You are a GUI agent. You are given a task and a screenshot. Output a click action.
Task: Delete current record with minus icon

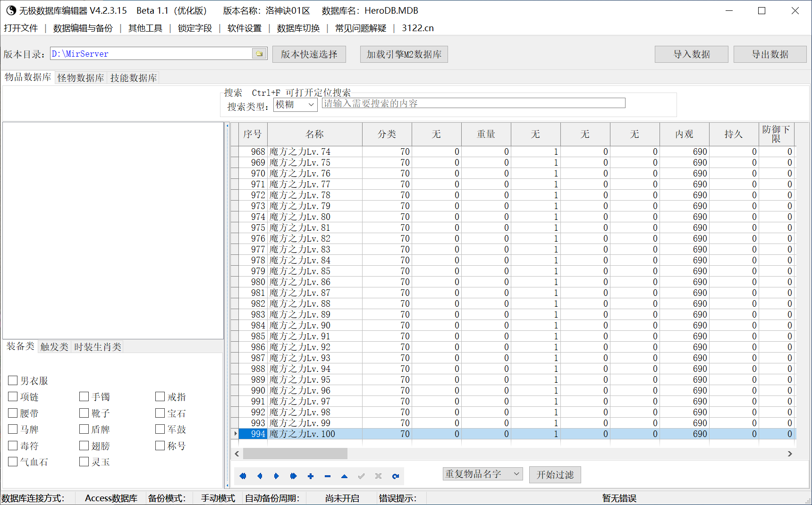(x=328, y=476)
